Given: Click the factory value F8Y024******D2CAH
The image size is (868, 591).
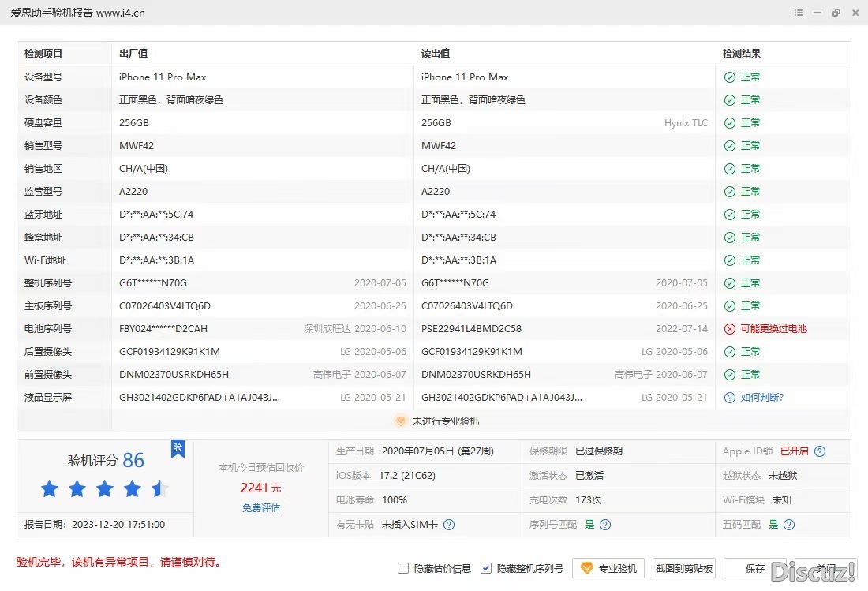Looking at the screenshot, I should 163,329.
